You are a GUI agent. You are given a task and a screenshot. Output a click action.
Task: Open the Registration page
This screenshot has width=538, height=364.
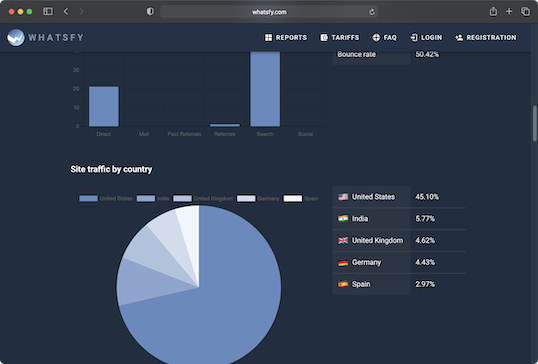[486, 37]
